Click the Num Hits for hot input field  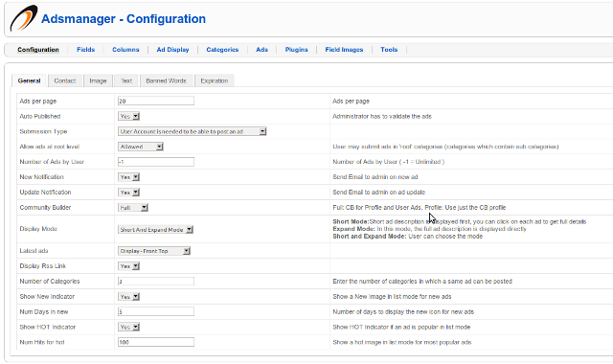[x=156, y=342]
